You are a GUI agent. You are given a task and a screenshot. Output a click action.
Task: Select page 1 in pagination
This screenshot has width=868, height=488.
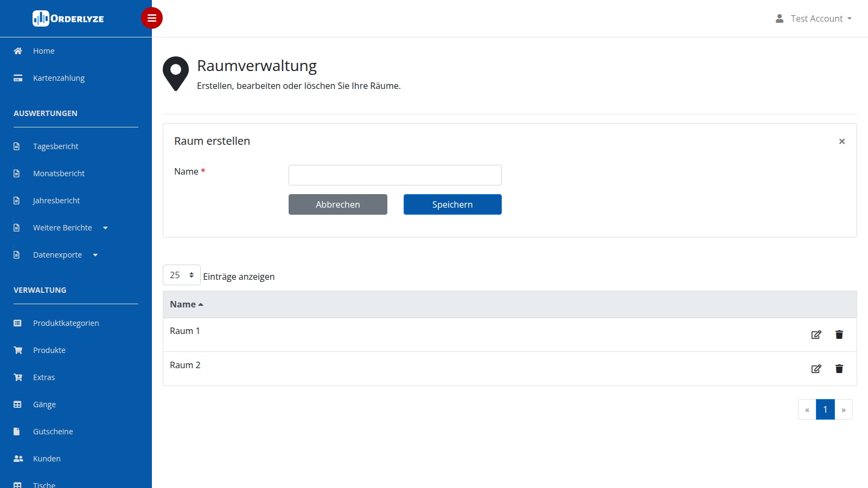tap(825, 409)
